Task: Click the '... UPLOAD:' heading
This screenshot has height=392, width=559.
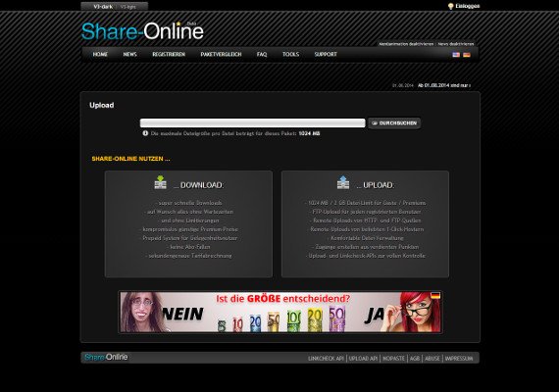Action: 376,185
